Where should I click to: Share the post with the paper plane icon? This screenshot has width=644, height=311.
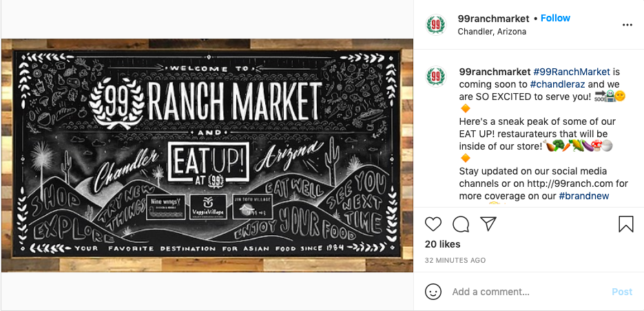pyautogui.click(x=488, y=224)
